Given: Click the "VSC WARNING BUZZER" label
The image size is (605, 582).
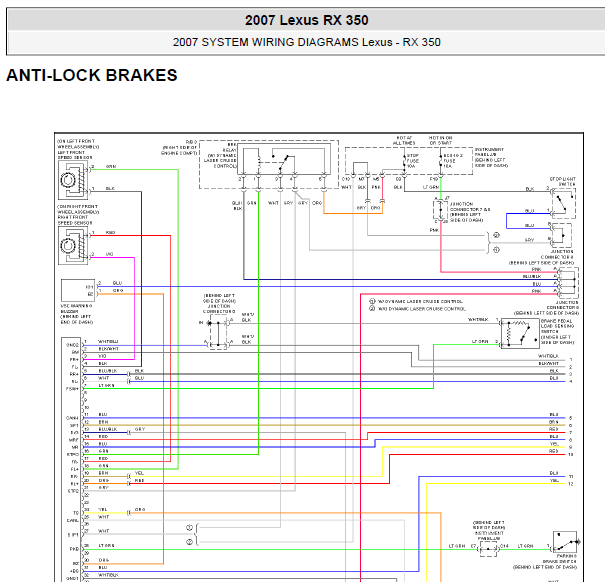Looking at the screenshot, I should (x=76, y=308).
